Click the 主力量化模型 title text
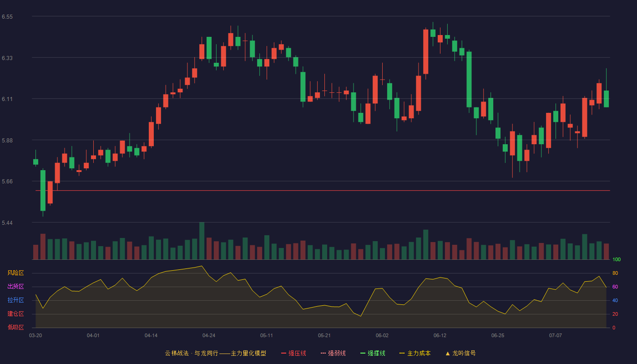 248,353
